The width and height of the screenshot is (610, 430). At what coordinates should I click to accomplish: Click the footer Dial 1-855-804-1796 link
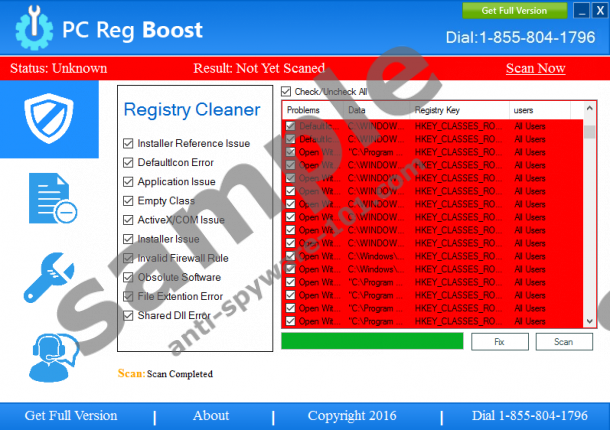click(x=529, y=416)
